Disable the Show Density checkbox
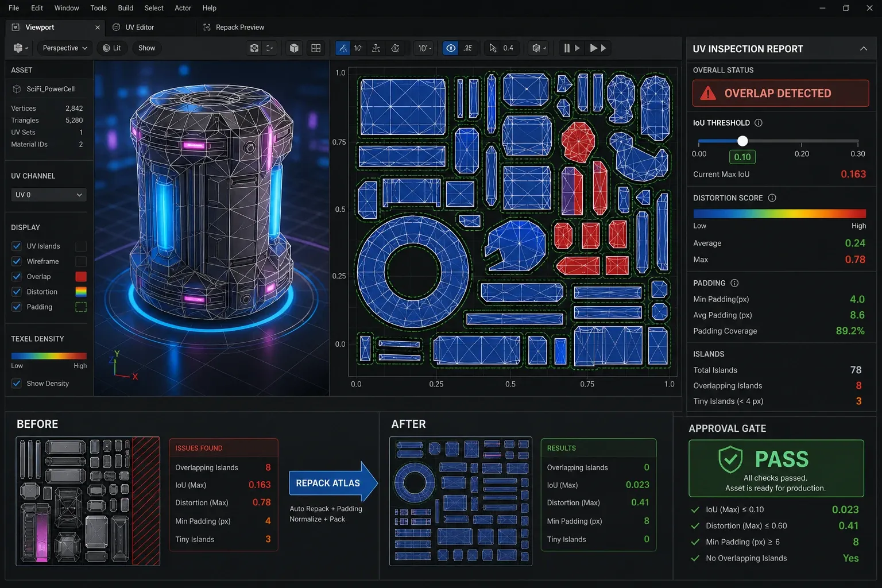This screenshot has height=588, width=882. point(17,384)
